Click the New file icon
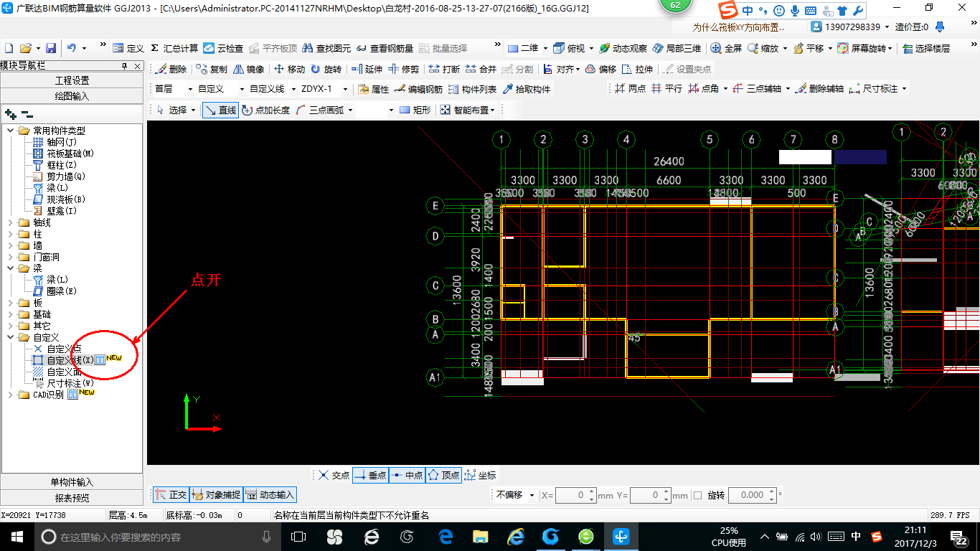The image size is (980, 551). 9,48
